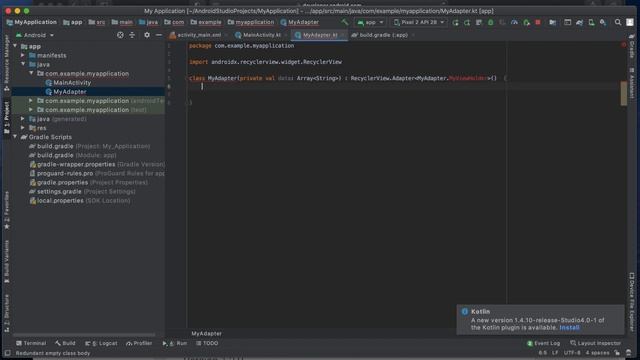The width and height of the screenshot is (640, 360).
Task: Expand the com.example.myapplication (androidTest) package
Action: [31, 100]
